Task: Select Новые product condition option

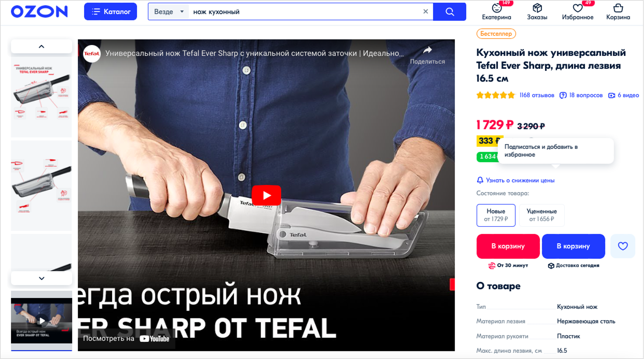Action: coord(496,215)
